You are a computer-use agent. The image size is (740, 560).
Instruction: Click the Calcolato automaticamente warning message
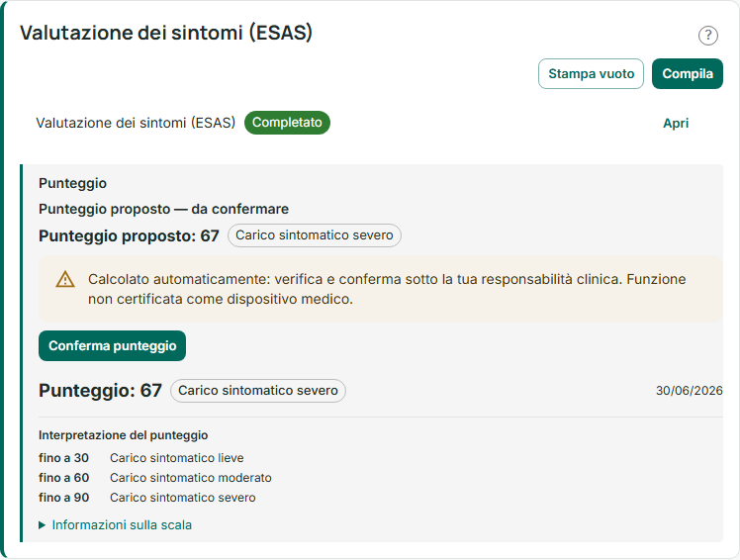(x=387, y=289)
